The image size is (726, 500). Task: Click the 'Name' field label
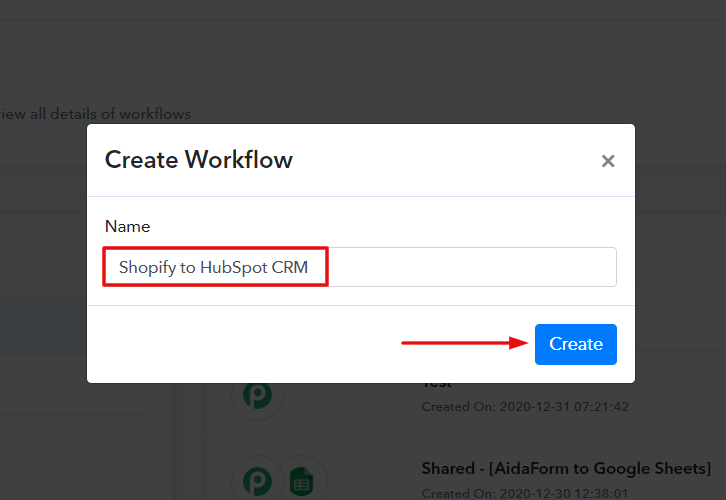click(127, 226)
